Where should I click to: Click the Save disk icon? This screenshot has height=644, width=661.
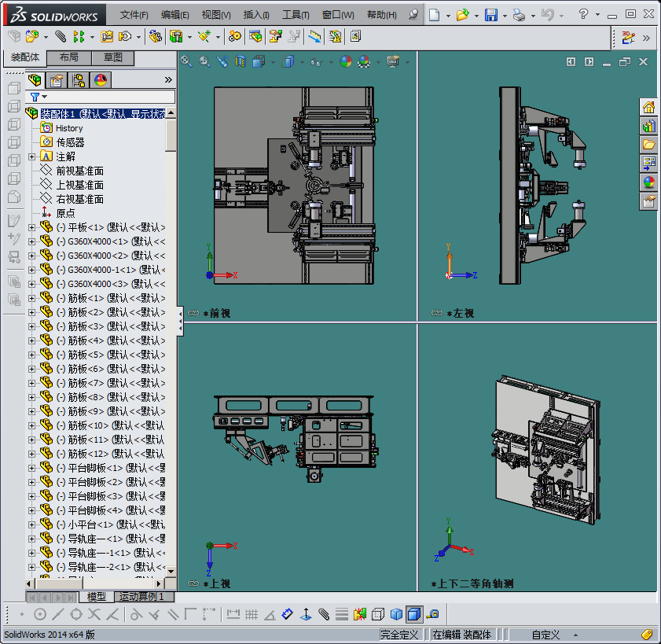click(x=490, y=15)
